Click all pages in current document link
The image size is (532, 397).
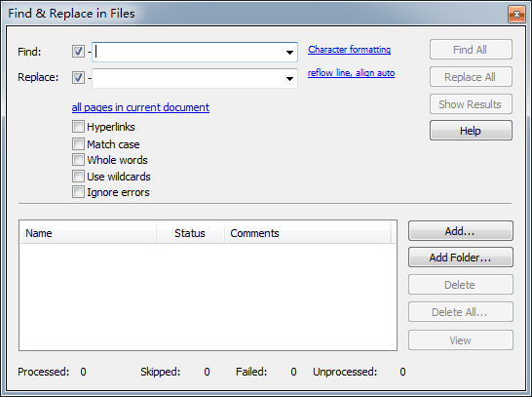coord(140,107)
